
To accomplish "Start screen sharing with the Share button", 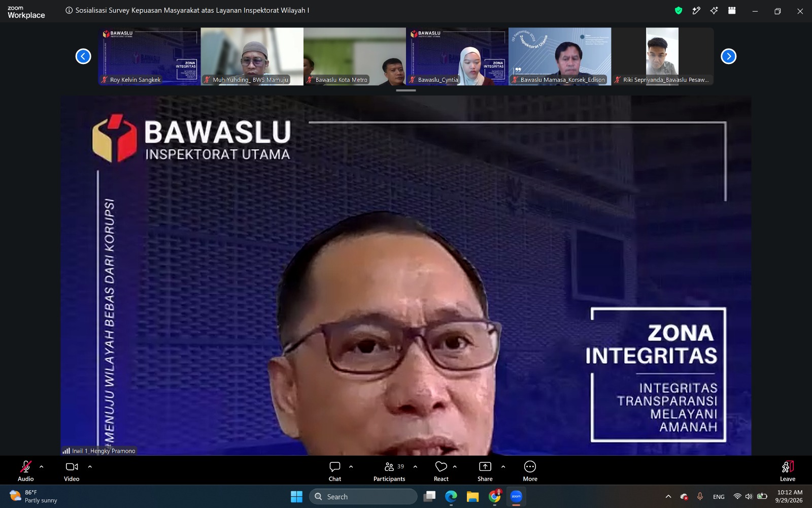I will pyautogui.click(x=485, y=470).
